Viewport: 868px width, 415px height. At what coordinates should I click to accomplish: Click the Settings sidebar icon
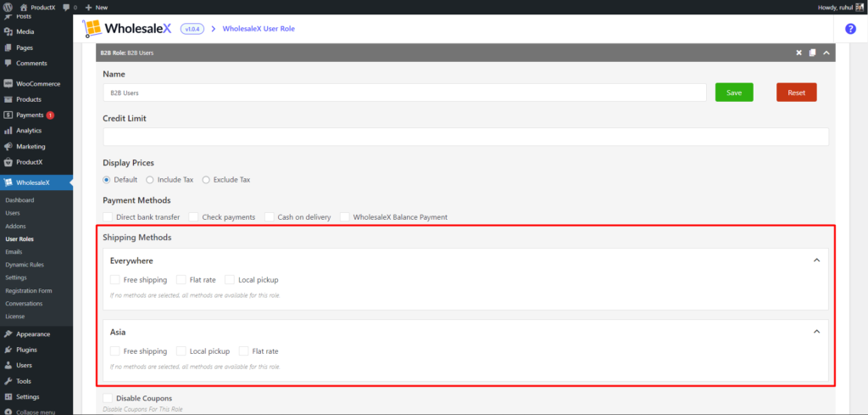[x=8, y=396]
